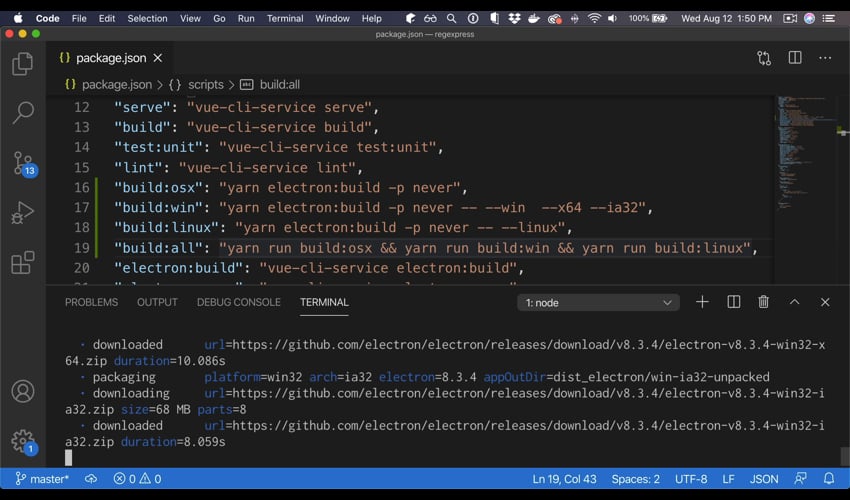Maximize the panel size with chevron

794,302
